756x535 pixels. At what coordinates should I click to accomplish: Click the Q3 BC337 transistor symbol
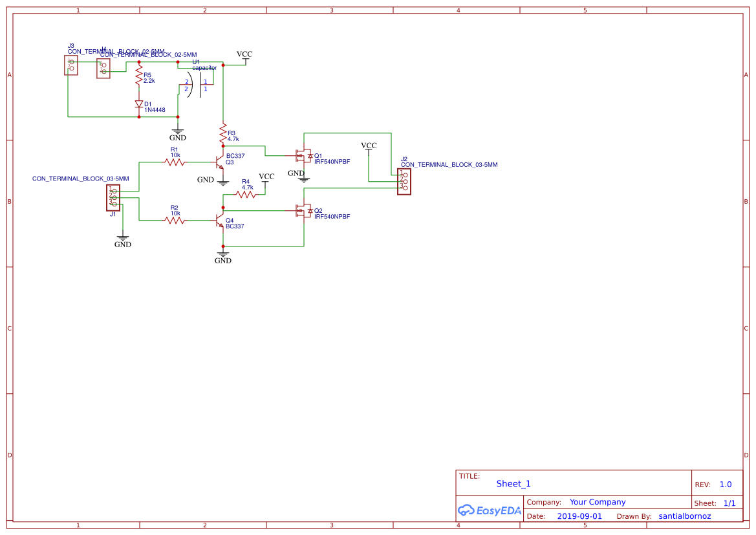tap(220, 162)
